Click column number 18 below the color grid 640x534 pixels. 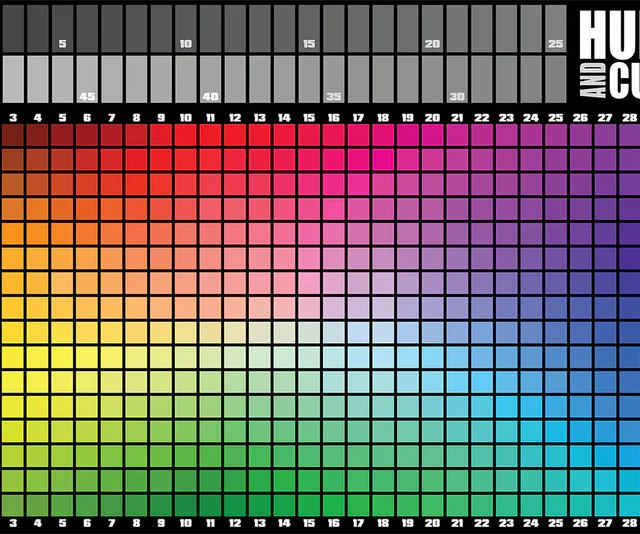(383, 523)
